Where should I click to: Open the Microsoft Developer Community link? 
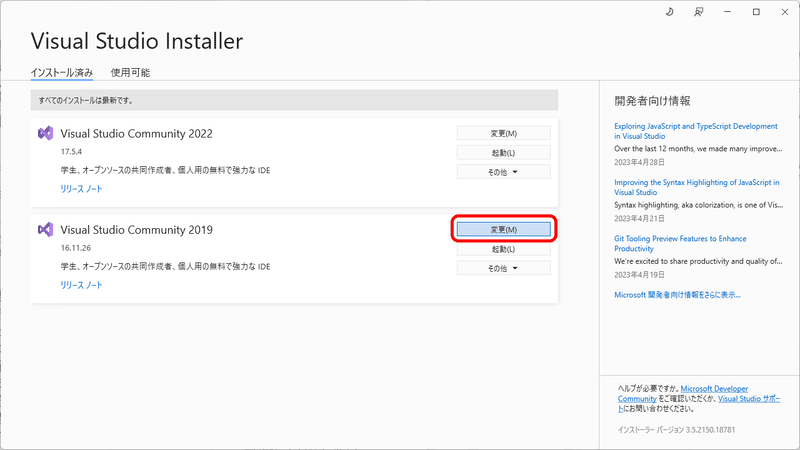click(683, 393)
